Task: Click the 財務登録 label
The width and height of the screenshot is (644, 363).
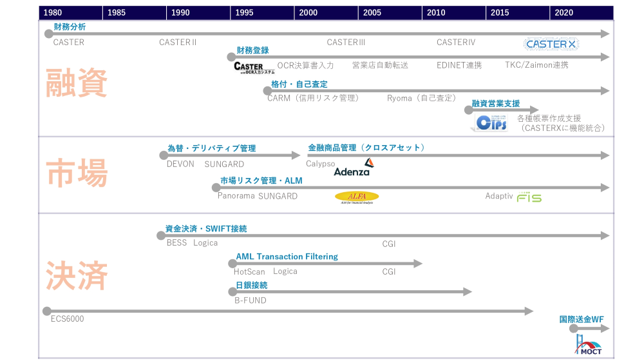Action: [252, 50]
